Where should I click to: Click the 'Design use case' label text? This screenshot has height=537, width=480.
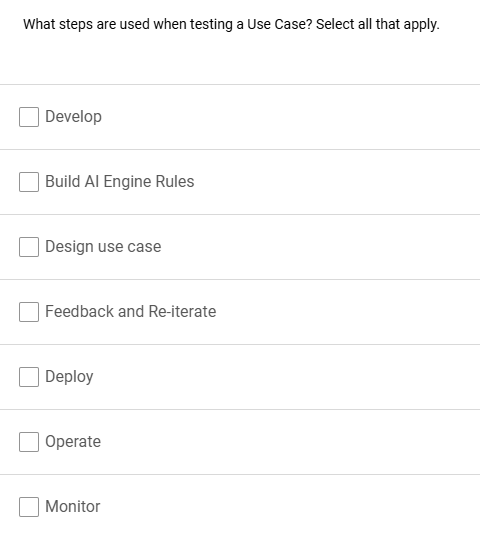tap(103, 247)
